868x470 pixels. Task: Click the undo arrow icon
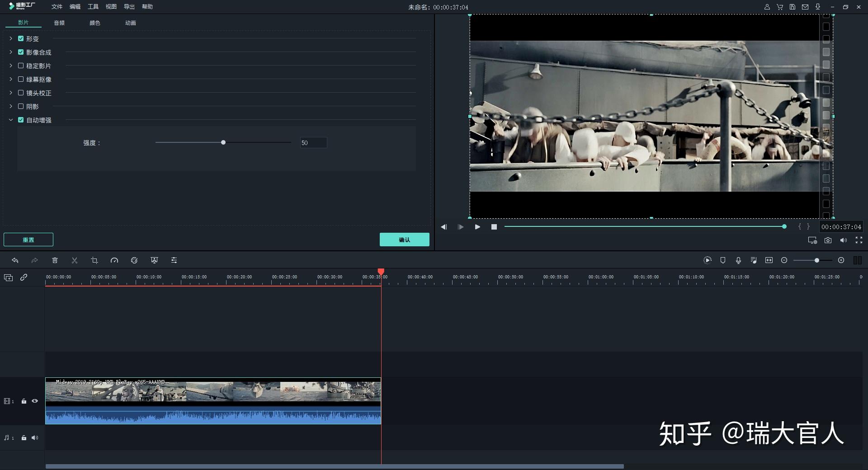tap(15, 260)
